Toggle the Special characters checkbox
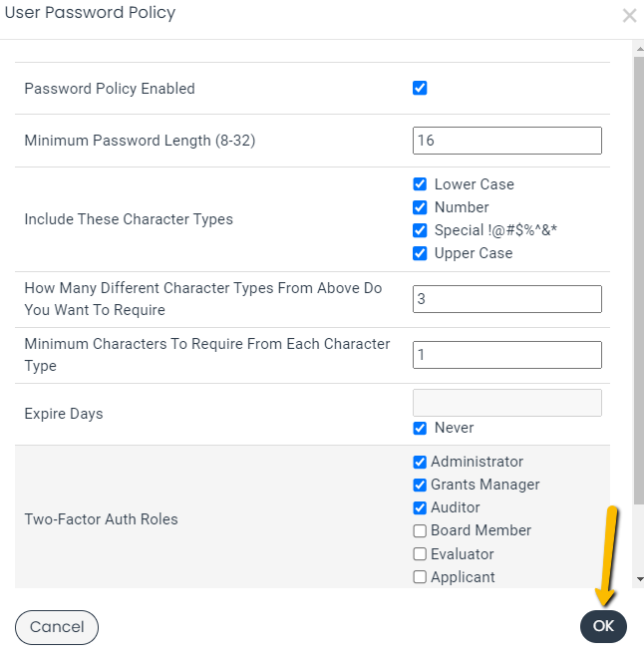 (x=420, y=230)
